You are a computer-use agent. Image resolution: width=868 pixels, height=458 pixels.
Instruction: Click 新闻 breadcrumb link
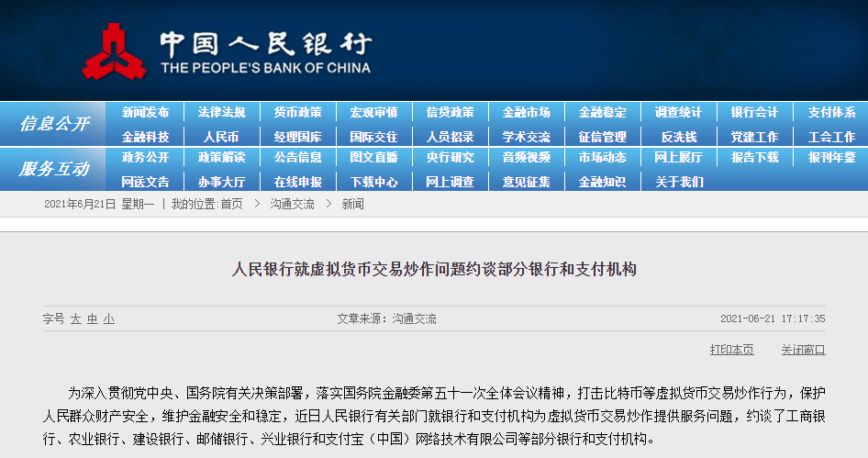click(352, 205)
